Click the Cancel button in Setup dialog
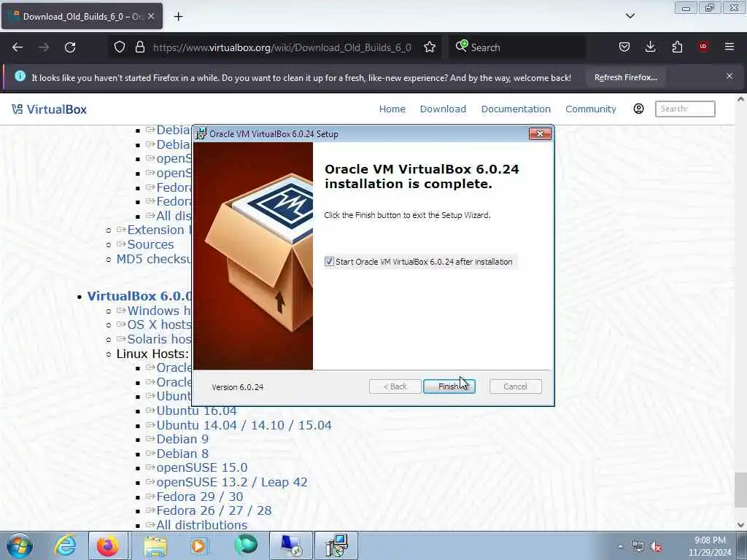 coord(515,386)
